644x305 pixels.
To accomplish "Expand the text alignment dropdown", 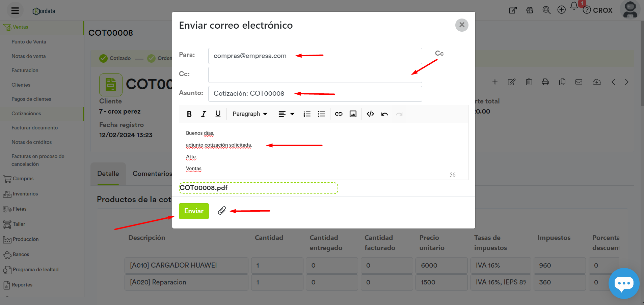I will coord(286,114).
